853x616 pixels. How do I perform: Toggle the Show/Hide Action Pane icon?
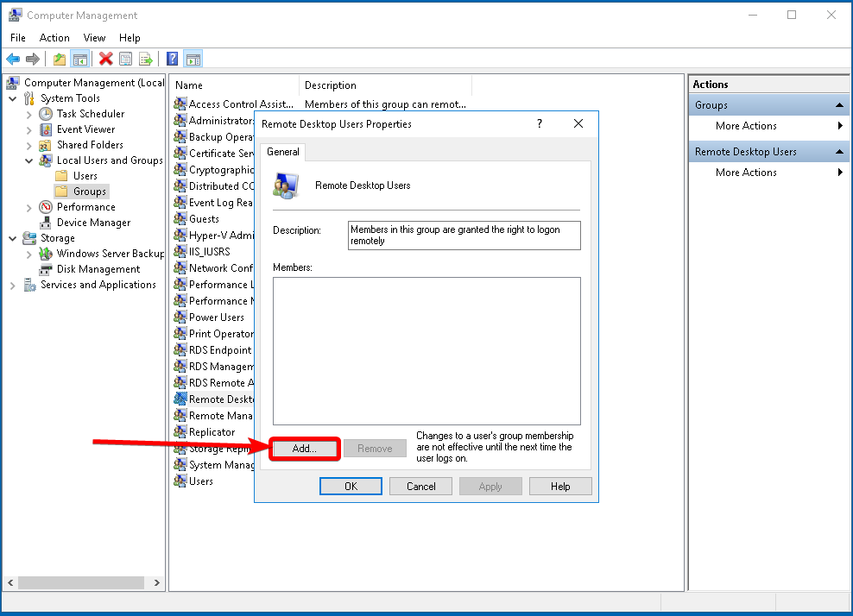coord(193,59)
